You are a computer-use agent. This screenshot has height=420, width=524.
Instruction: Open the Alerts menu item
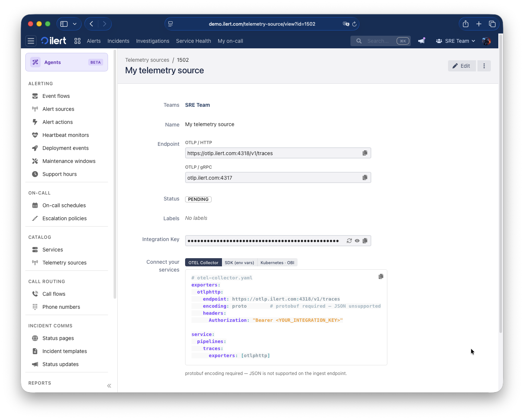[x=94, y=41]
